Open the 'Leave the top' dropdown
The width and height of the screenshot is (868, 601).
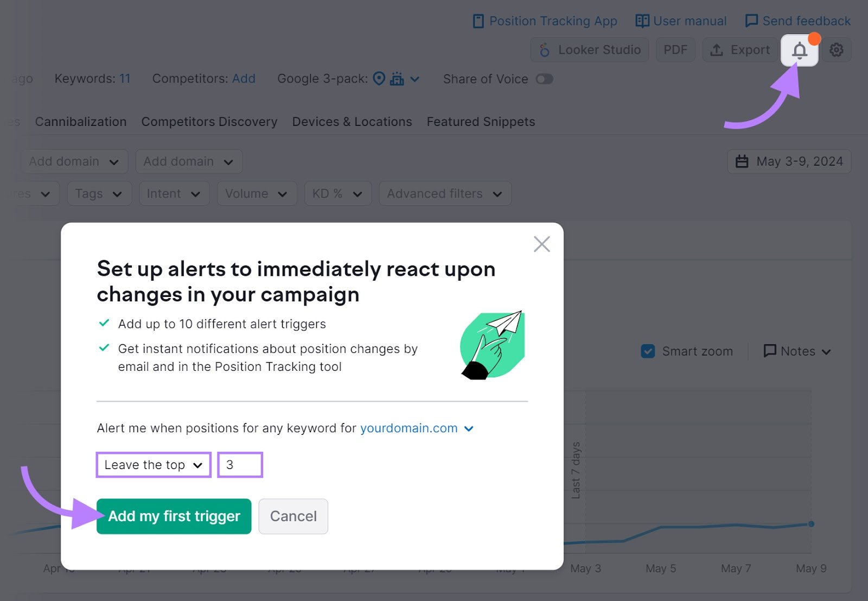pos(153,465)
